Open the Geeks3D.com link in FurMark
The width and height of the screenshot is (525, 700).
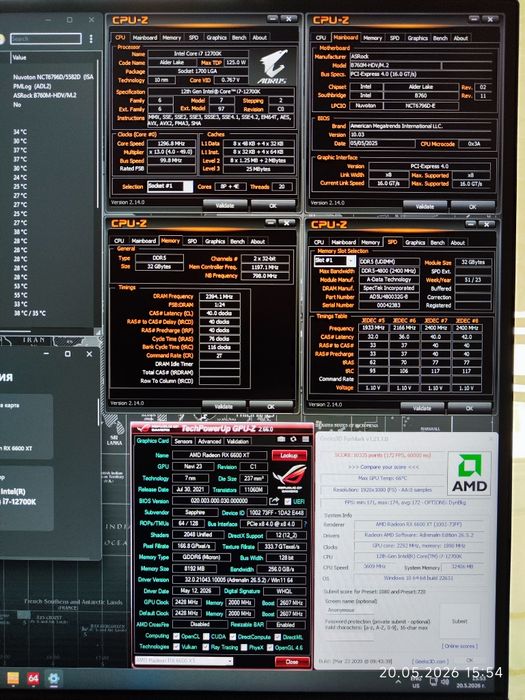(x=428, y=661)
